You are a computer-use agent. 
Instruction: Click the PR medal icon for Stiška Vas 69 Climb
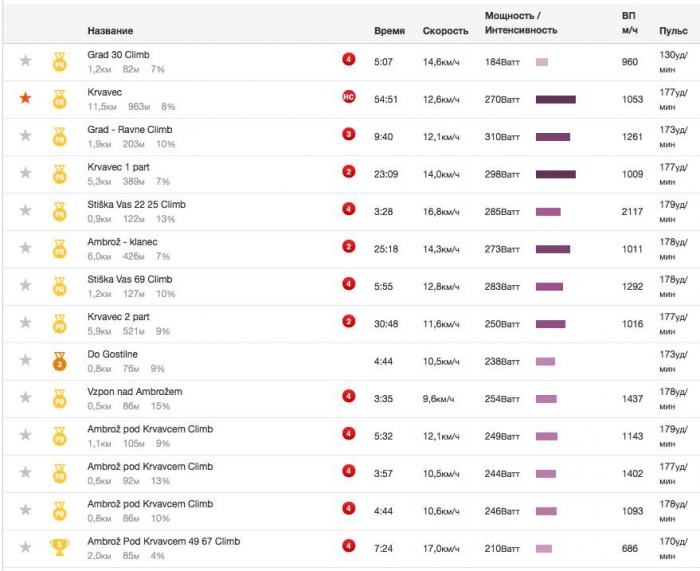tap(59, 286)
